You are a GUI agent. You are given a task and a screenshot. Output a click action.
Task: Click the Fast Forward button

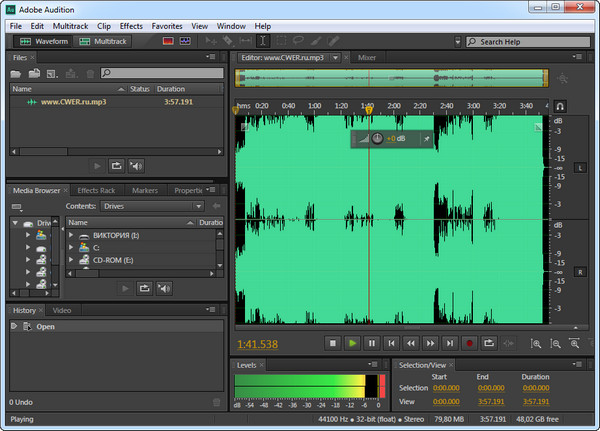tap(429, 343)
